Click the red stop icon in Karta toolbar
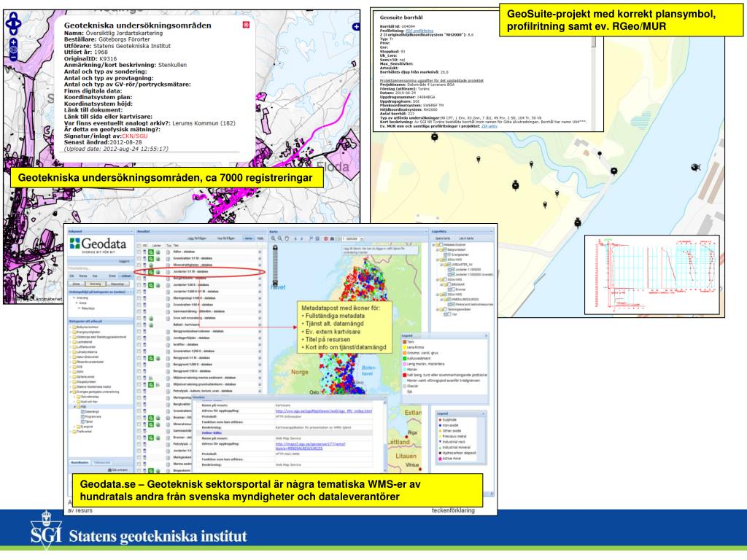Image resolution: width=747 pixels, height=560 pixels. coord(326,238)
